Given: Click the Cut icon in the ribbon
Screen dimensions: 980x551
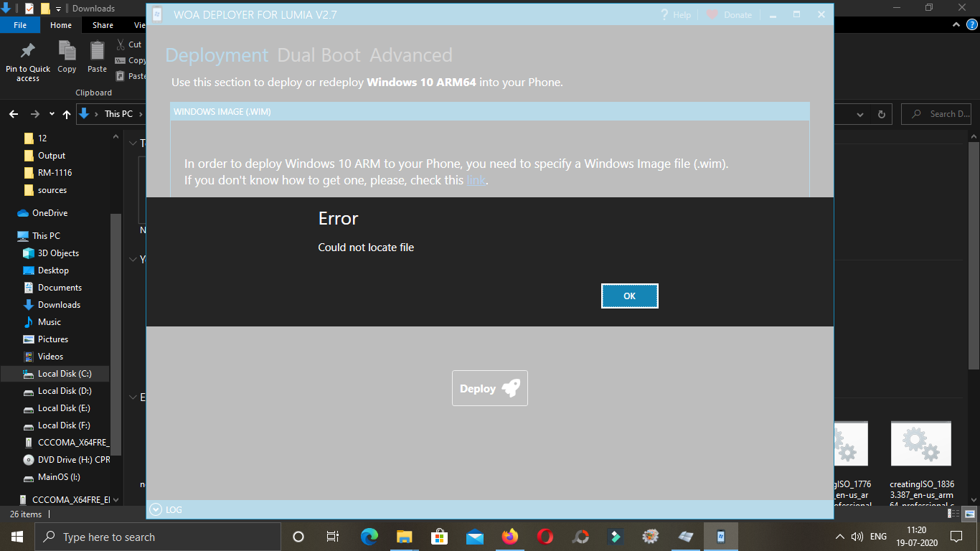Looking at the screenshot, I should click(121, 44).
